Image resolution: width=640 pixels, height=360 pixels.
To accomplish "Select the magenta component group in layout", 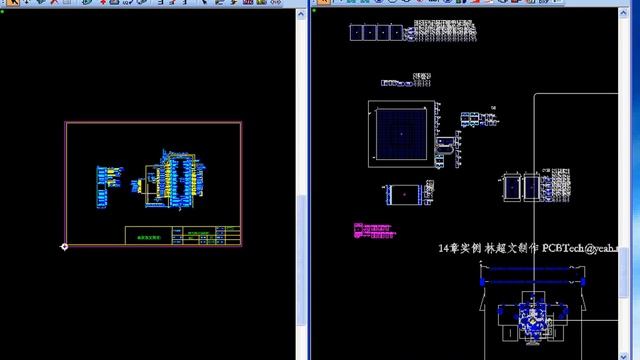I will coord(374,231).
